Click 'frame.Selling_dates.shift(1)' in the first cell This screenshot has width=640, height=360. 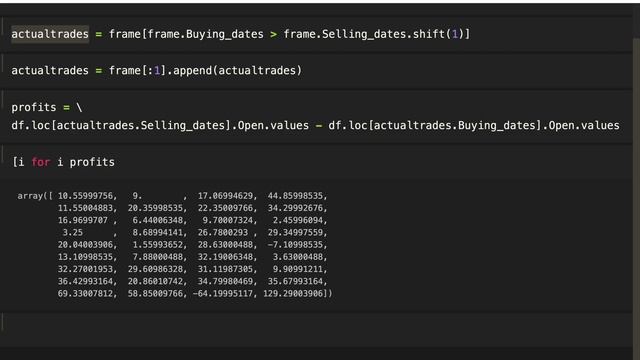click(x=376, y=34)
